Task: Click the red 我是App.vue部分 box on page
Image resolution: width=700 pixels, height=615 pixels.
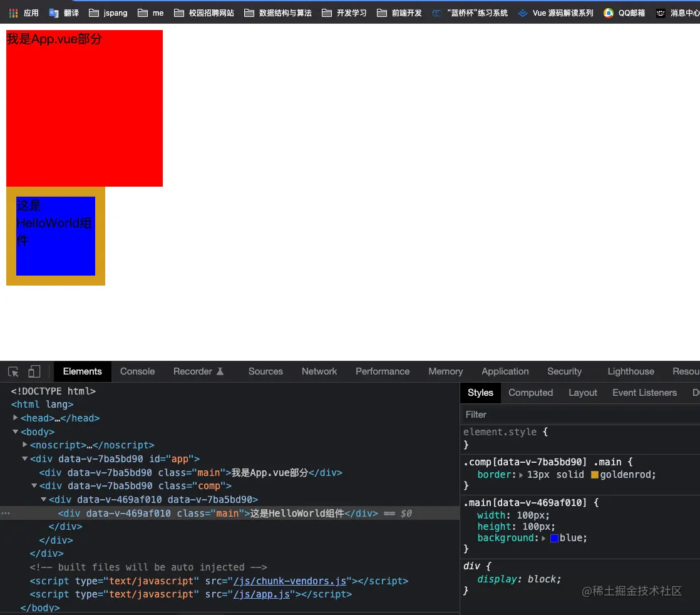Action: [x=85, y=108]
